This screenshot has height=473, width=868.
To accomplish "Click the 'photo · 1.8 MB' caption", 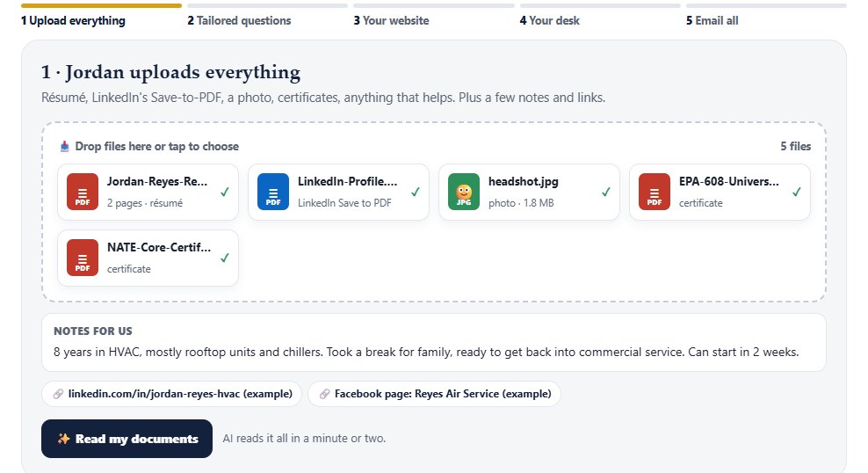I will [x=521, y=203].
